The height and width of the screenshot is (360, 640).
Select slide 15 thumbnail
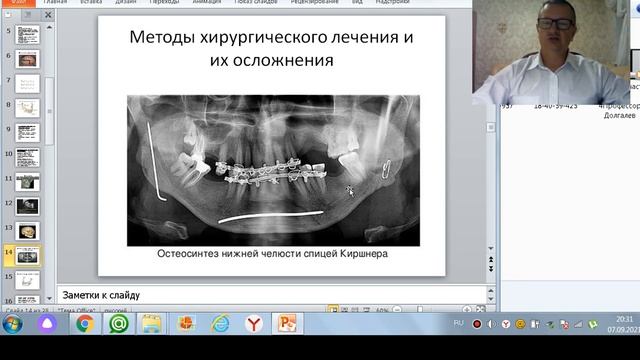click(x=27, y=280)
